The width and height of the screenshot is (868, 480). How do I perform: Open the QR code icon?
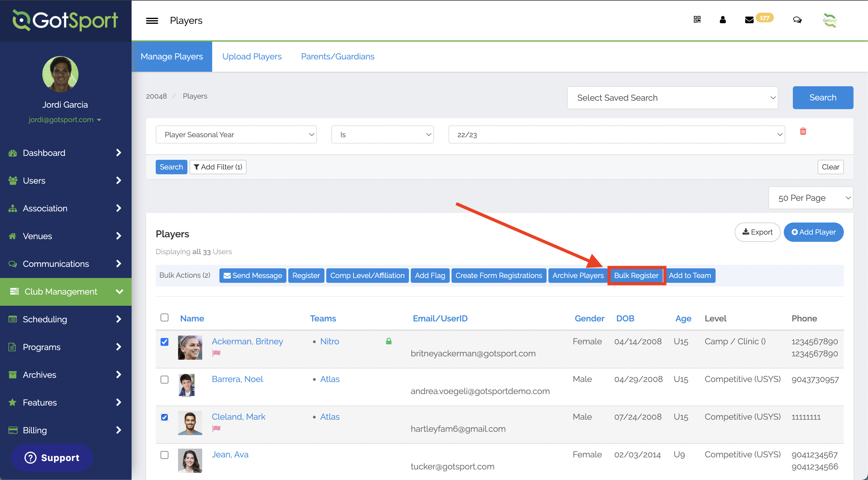pos(697,20)
